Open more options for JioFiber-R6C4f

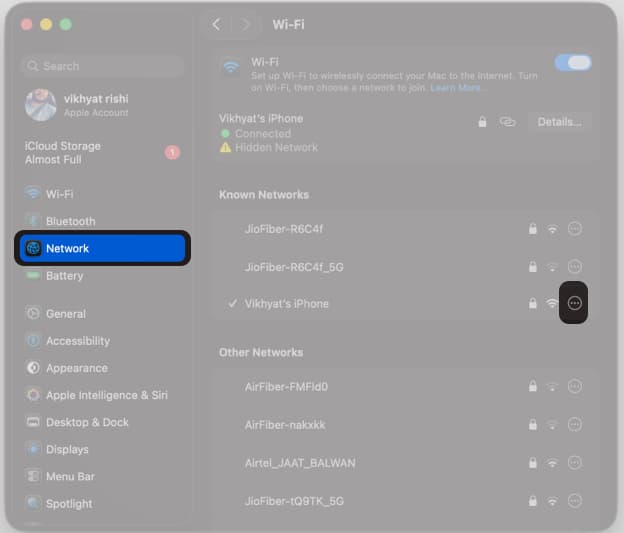[575, 228]
